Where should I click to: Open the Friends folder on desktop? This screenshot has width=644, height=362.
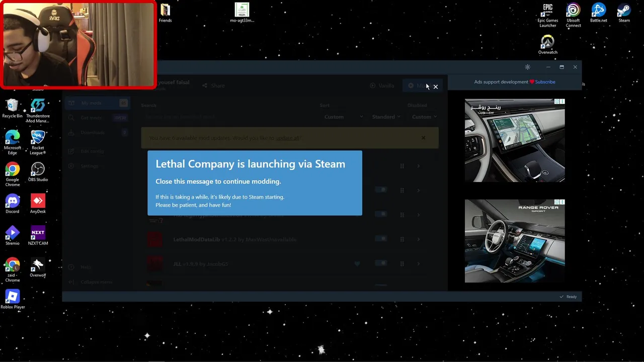165,13
